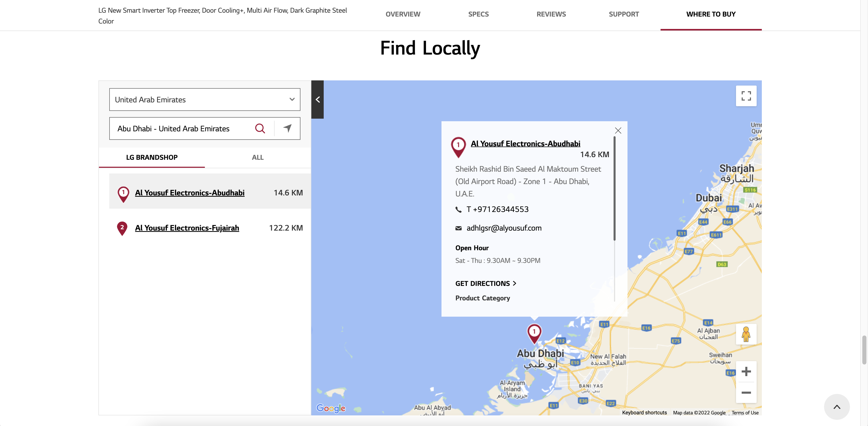
Task: Click Al Yousuf Electronics-Abudhabi popup title
Action: (525, 144)
